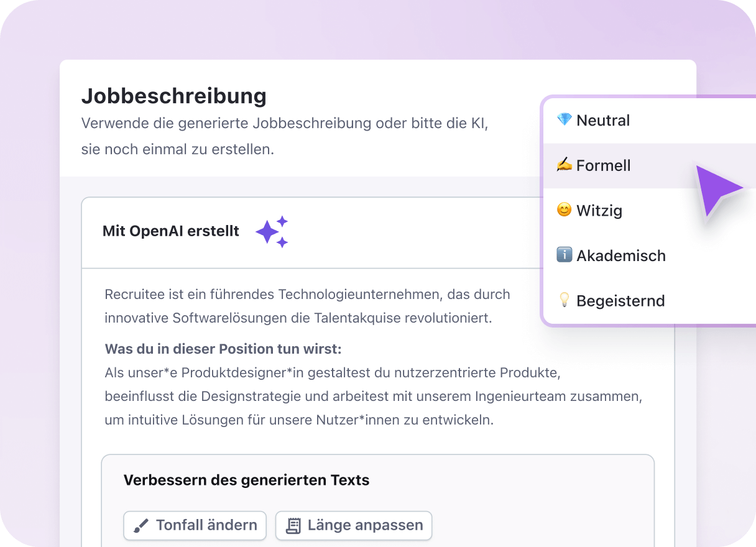Click the Mit OpenAI erstellt label
The width and height of the screenshot is (756, 547).
click(171, 231)
